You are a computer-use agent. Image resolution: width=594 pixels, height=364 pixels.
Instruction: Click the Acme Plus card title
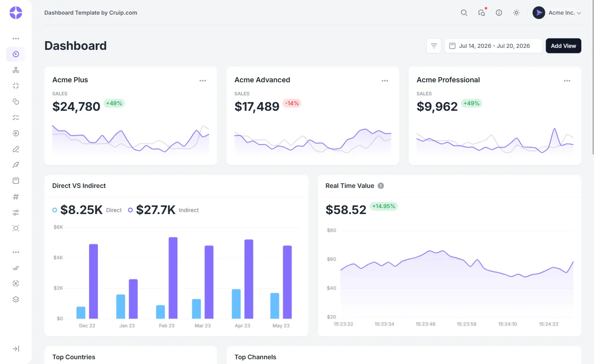pyautogui.click(x=70, y=80)
